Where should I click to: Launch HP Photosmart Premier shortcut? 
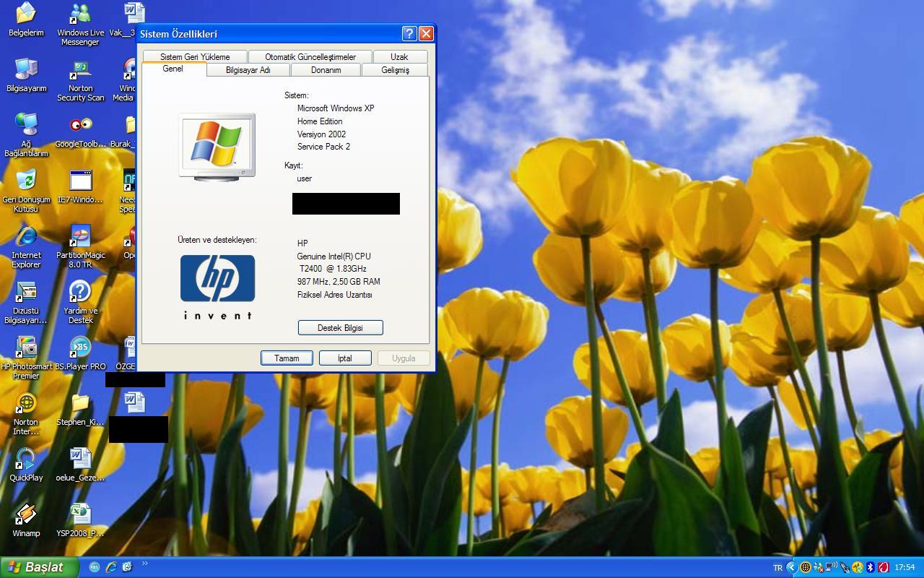[x=26, y=358]
